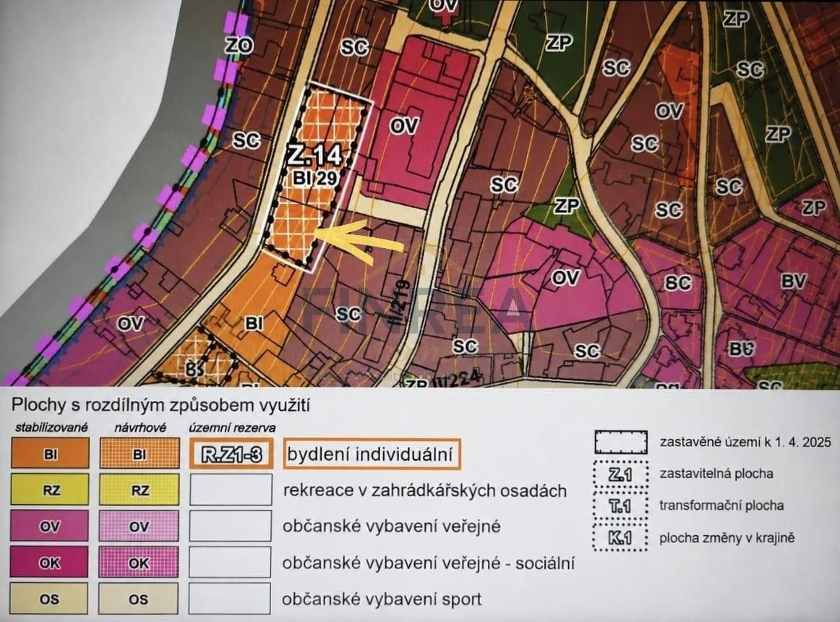Click the ZO label near the river

click(239, 45)
